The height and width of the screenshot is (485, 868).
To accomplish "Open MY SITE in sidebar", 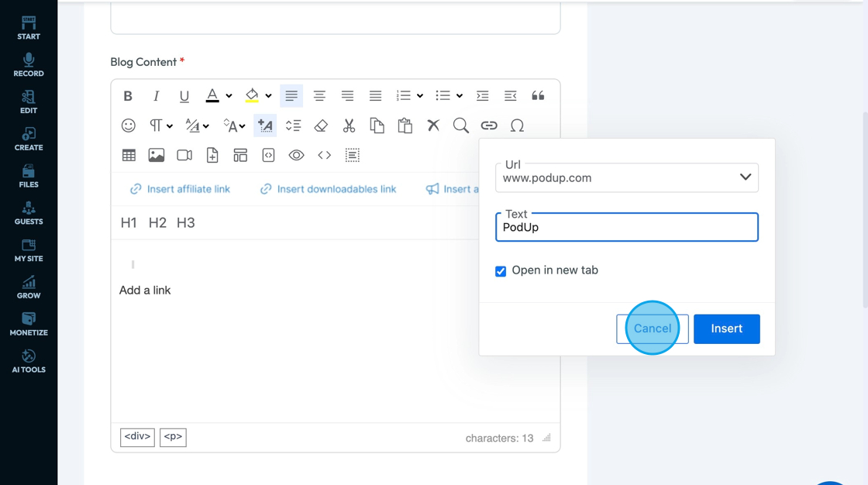I will (x=29, y=250).
